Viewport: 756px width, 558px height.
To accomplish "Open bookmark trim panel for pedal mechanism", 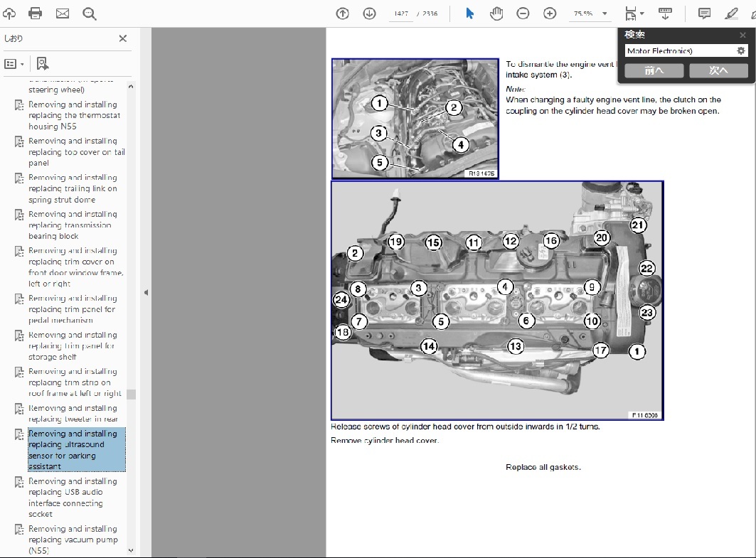I will point(73,309).
